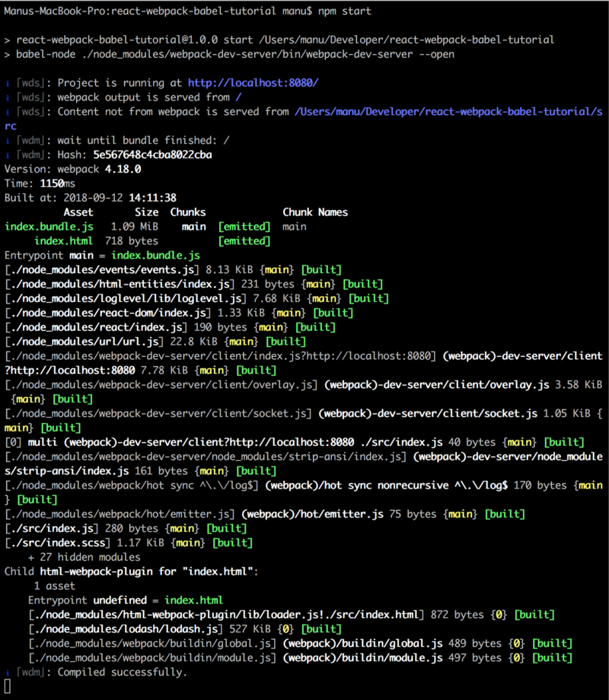Click the '+ 27 hidden modules' line
Image resolution: width=609 pixels, height=700 pixels.
84,557
